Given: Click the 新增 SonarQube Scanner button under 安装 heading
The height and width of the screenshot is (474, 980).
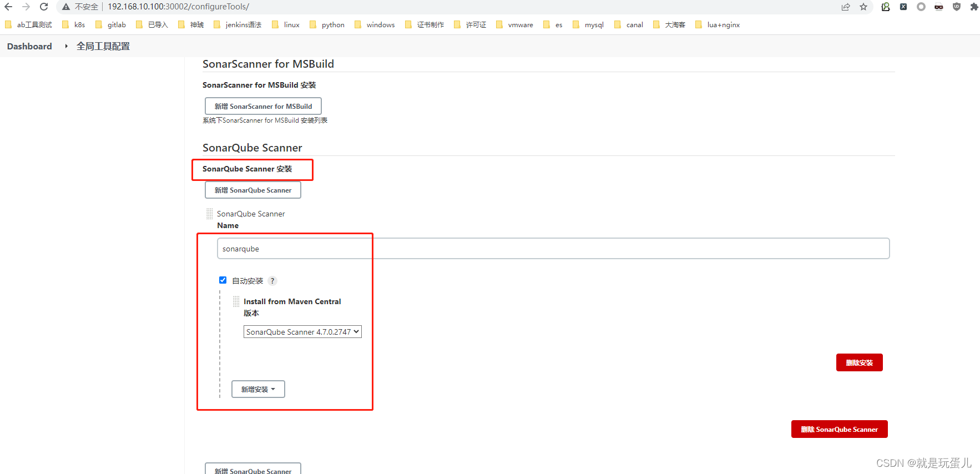Looking at the screenshot, I should (253, 190).
